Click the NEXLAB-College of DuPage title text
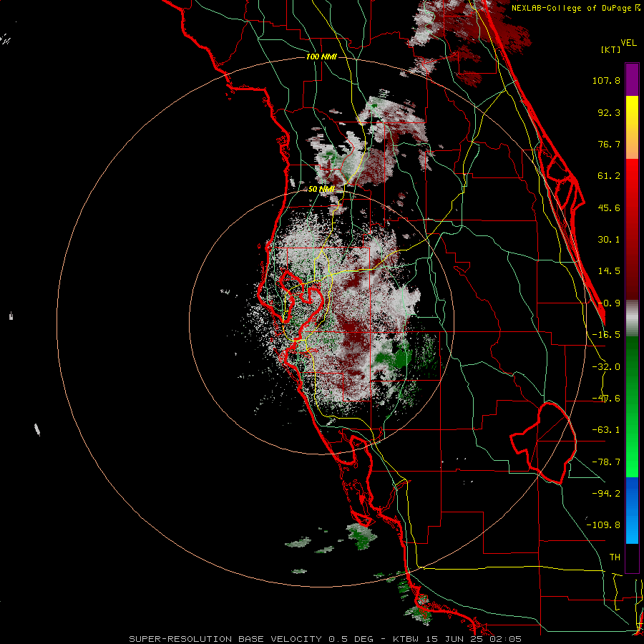The image size is (644, 644). coord(571,8)
